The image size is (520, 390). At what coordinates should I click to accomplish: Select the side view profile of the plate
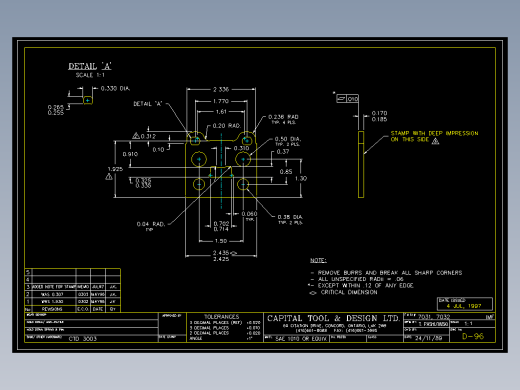pos(361,164)
